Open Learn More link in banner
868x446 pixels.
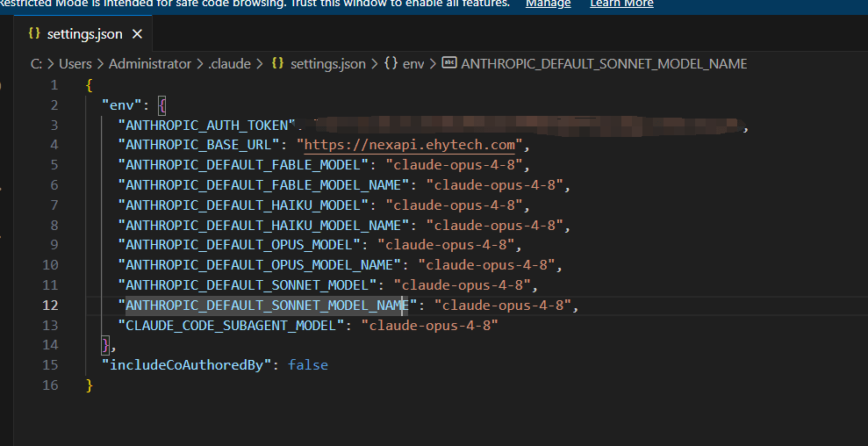(x=621, y=4)
